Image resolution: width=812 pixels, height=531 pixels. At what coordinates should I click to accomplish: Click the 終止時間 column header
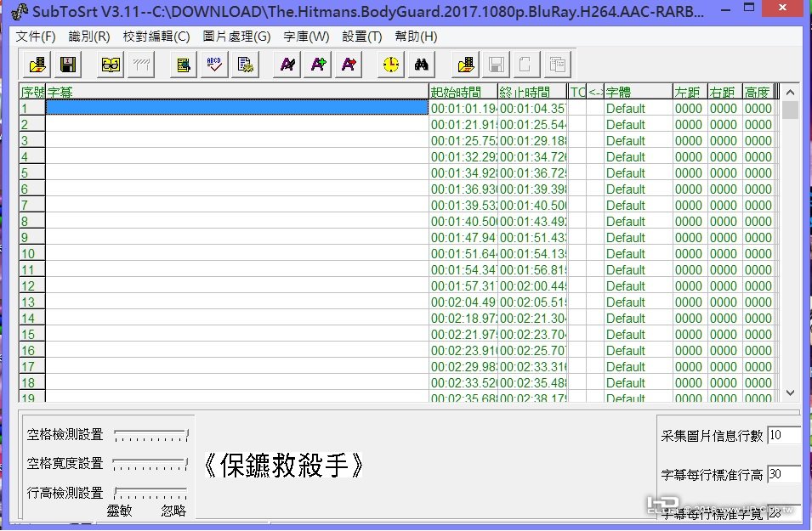pyautogui.click(x=532, y=92)
